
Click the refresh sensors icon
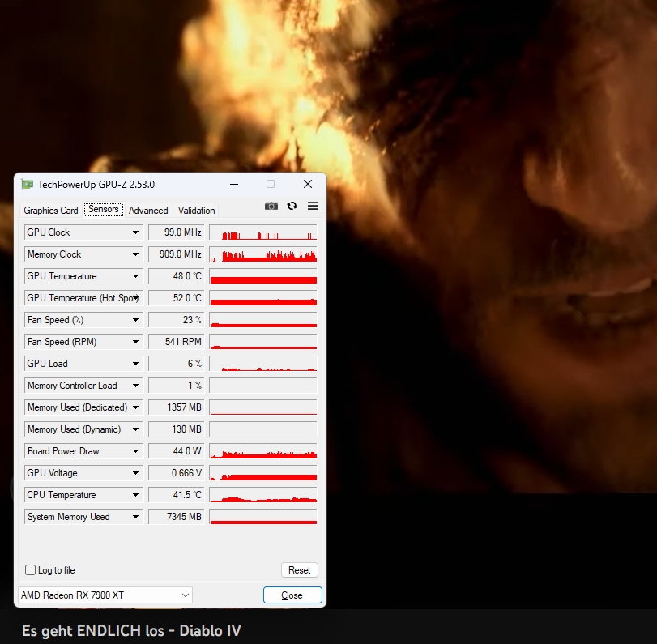(x=292, y=206)
